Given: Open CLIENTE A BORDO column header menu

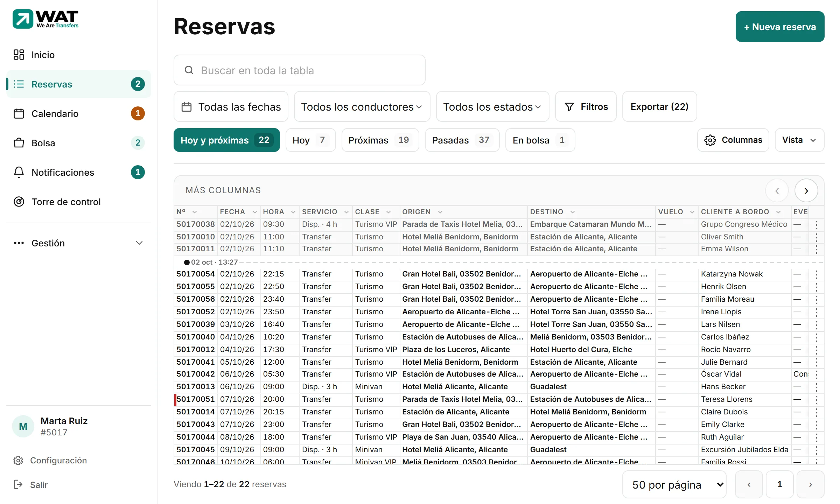Looking at the screenshot, I should point(778,212).
